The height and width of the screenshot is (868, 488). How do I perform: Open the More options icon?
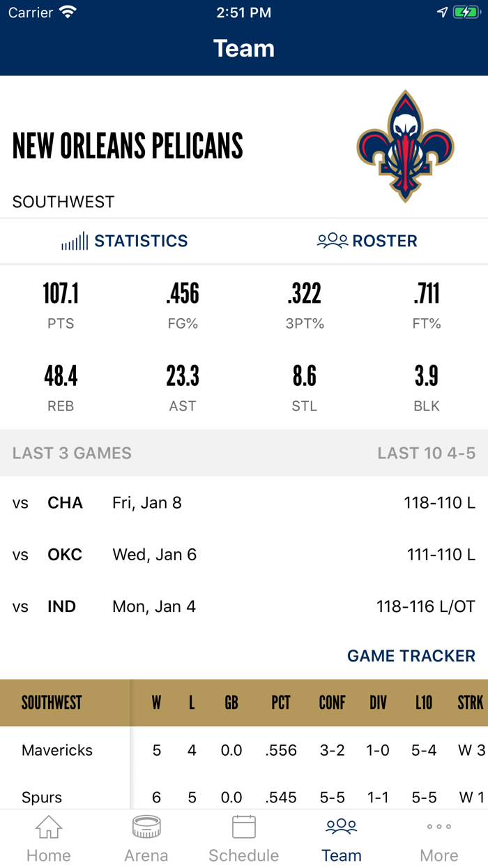[439, 826]
